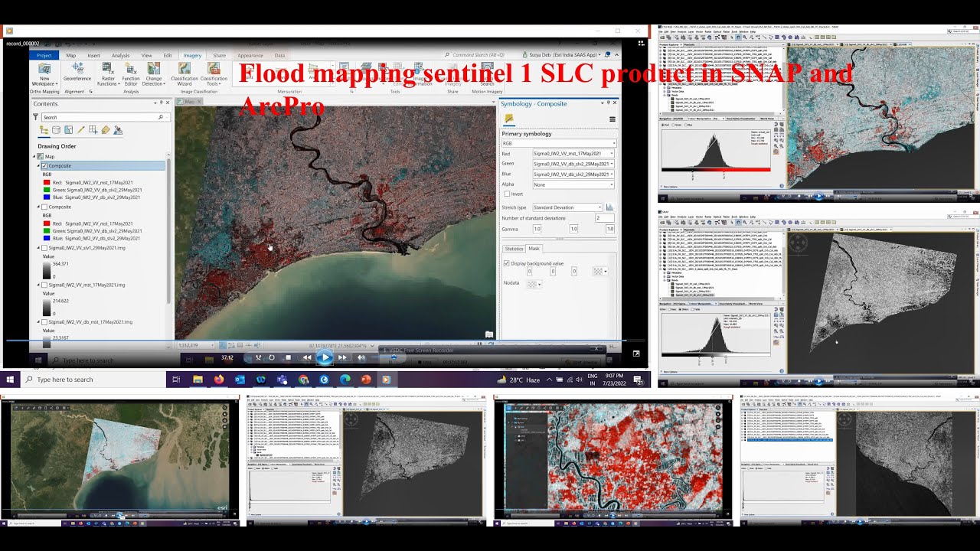Click rewind button in media player
This screenshot has height=551, width=980.
click(307, 357)
